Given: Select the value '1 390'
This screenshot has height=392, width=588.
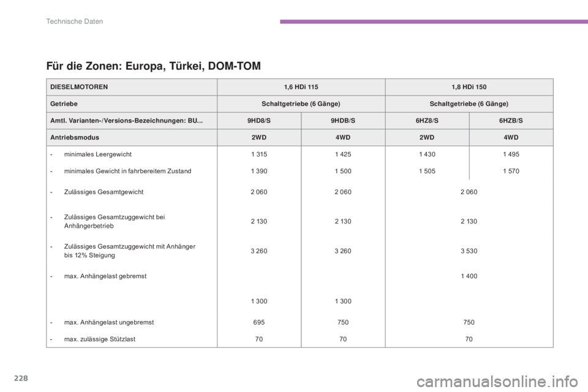Looking at the screenshot, I should [x=259, y=171].
